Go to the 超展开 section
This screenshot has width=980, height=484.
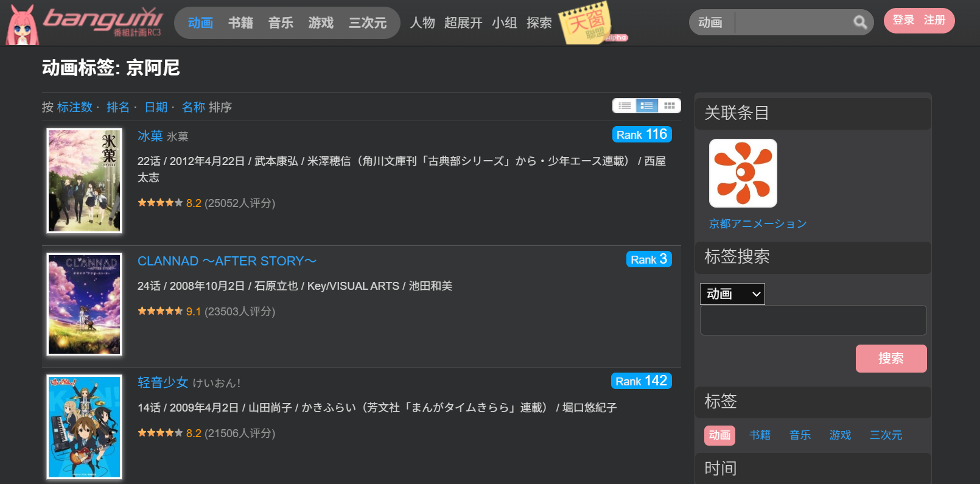[463, 23]
